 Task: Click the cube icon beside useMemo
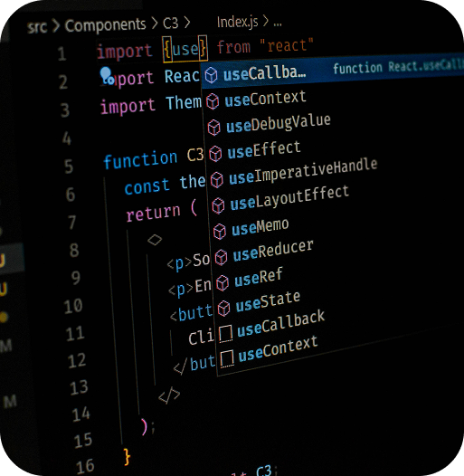click(x=220, y=232)
